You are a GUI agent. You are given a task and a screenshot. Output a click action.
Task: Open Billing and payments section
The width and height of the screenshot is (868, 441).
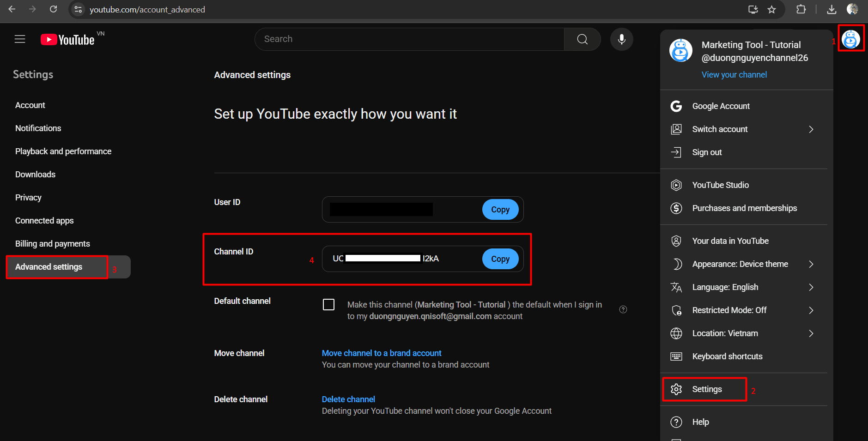[x=53, y=244]
